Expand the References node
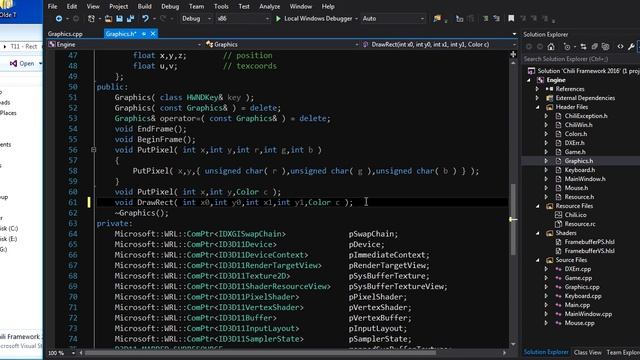Image resolution: width=640 pixels, height=360 pixels. click(538, 89)
